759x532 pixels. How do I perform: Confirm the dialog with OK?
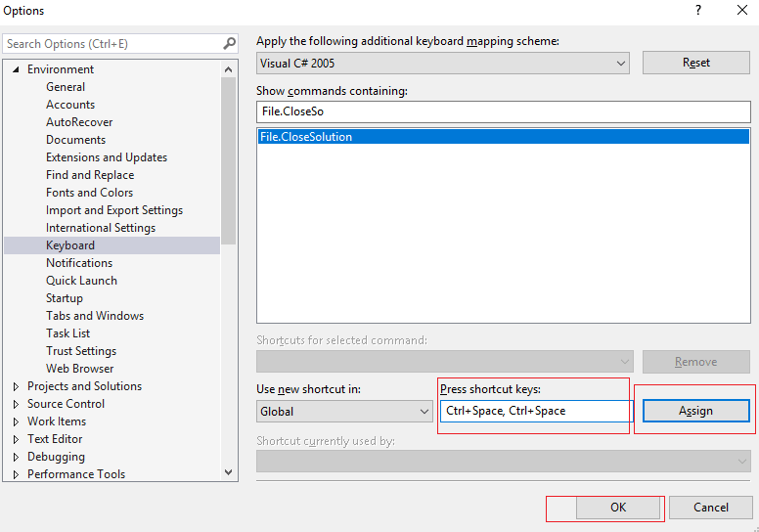pyautogui.click(x=618, y=508)
